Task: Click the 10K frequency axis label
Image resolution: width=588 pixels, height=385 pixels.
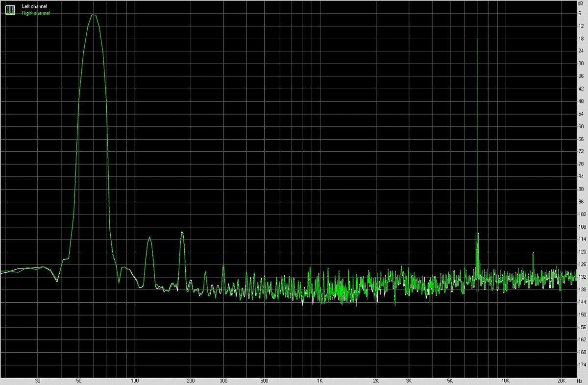Action: (505, 380)
